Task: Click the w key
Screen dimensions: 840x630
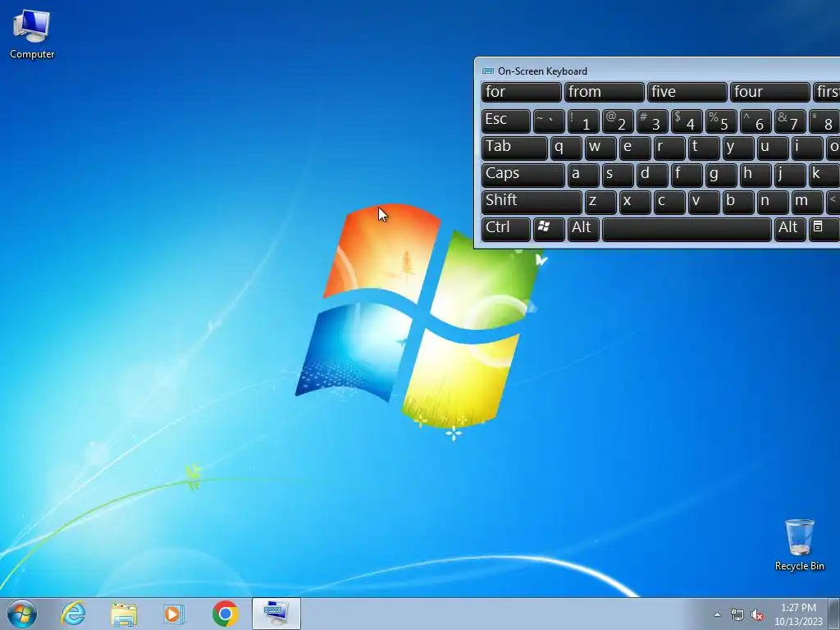Action: (600, 148)
